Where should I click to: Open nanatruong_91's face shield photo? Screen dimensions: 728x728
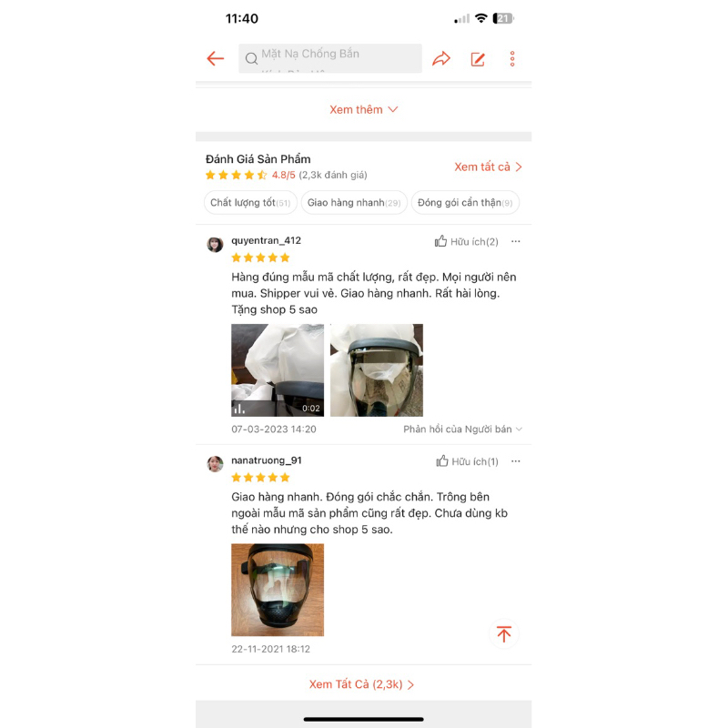pos(278,590)
